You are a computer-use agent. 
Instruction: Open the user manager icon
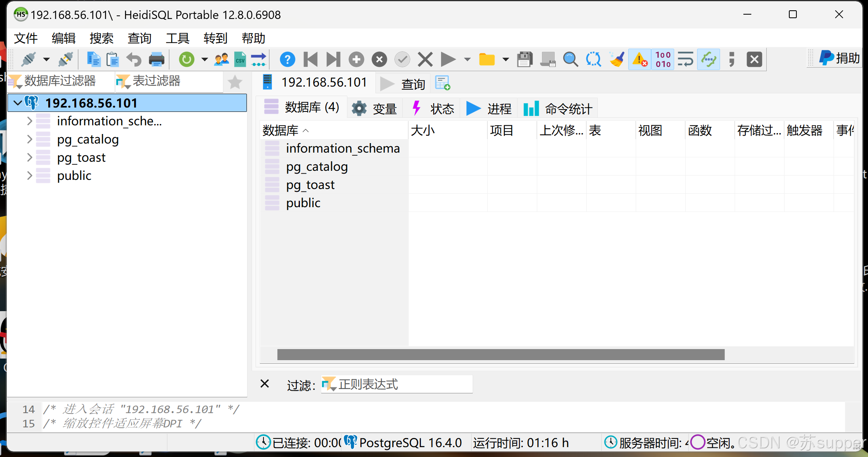221,60
